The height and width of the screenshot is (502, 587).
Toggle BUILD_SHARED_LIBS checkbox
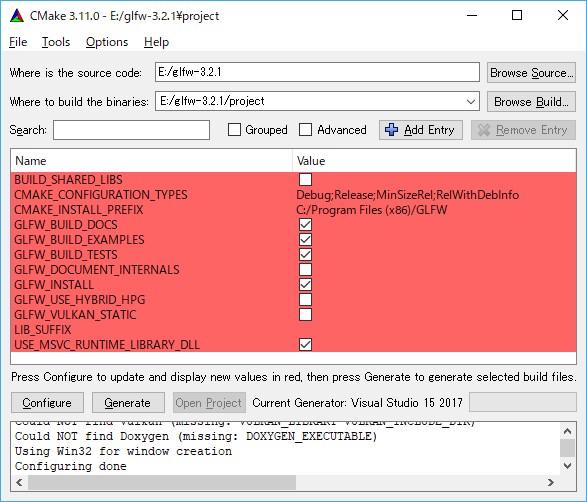[305, 180]
